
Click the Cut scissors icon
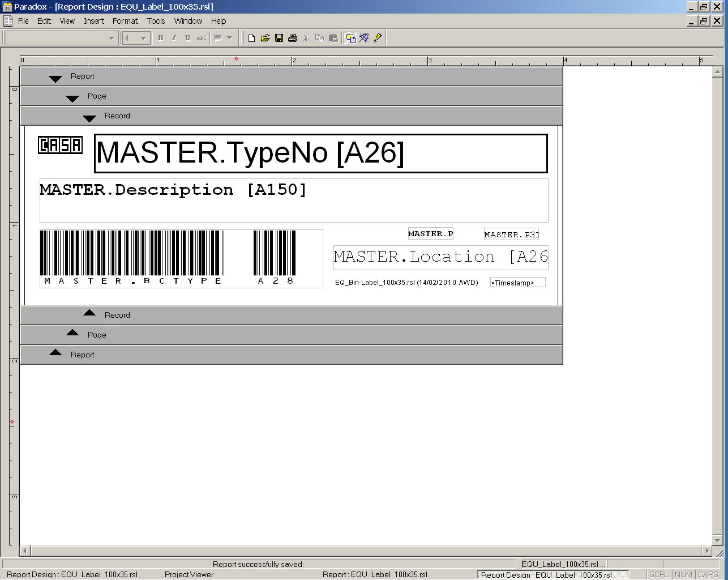click(306, 38)
